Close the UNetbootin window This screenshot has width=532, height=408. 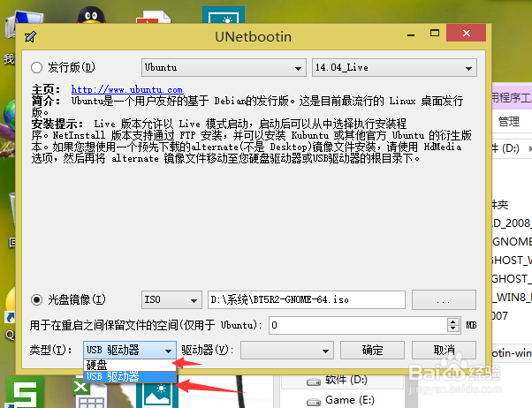point(467,33)
